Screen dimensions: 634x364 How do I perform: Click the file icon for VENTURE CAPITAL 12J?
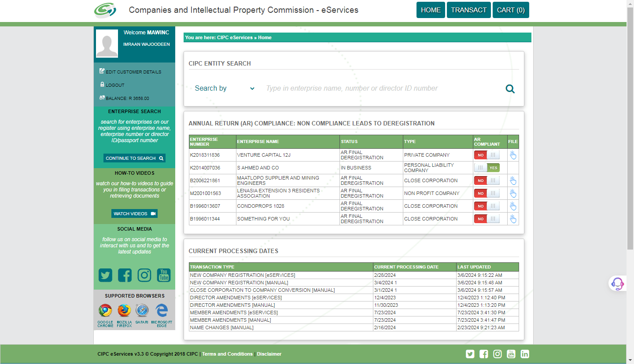pos(512,155)
